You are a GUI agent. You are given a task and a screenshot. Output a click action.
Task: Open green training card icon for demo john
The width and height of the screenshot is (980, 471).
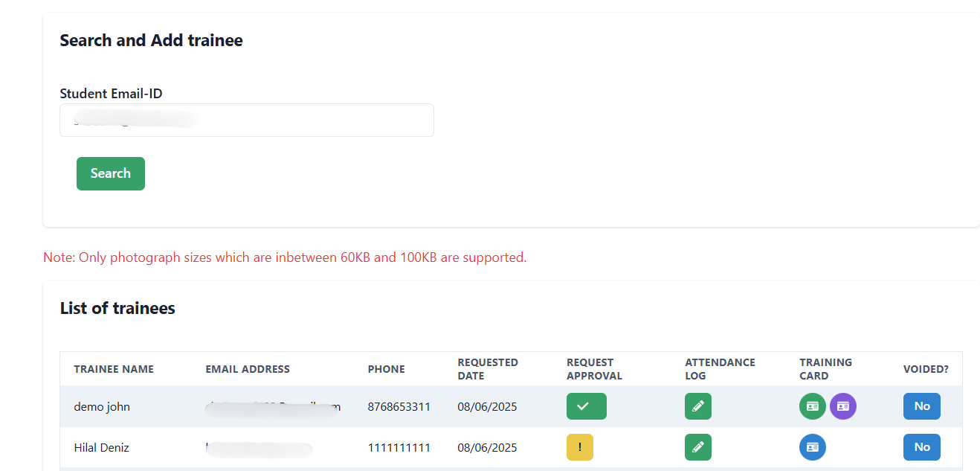click(x=812, y=406)
